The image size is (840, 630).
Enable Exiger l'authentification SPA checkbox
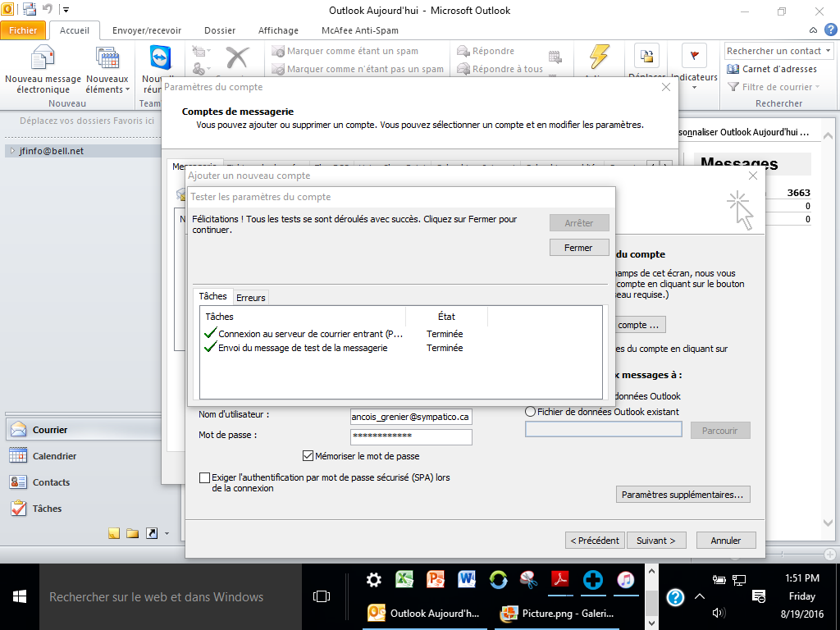coord(204,477)
